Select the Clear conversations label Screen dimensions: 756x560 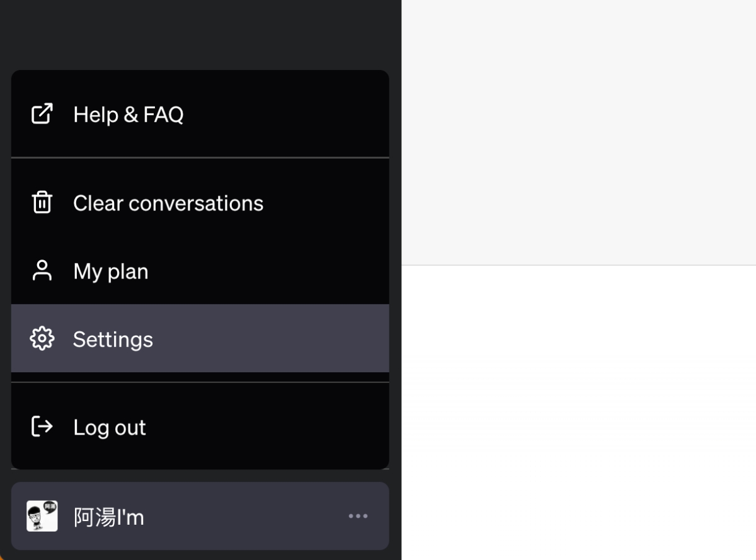[168, 203]
